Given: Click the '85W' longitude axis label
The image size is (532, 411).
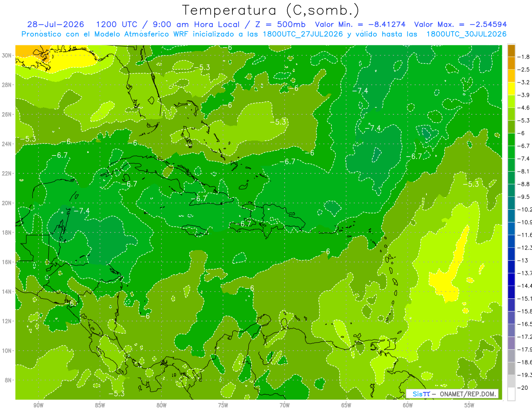Looking at the screenshot, I should pos(100,405).
